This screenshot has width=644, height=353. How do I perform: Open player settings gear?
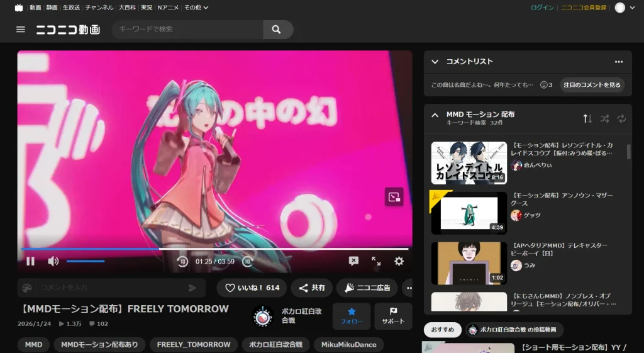point(399,261)
